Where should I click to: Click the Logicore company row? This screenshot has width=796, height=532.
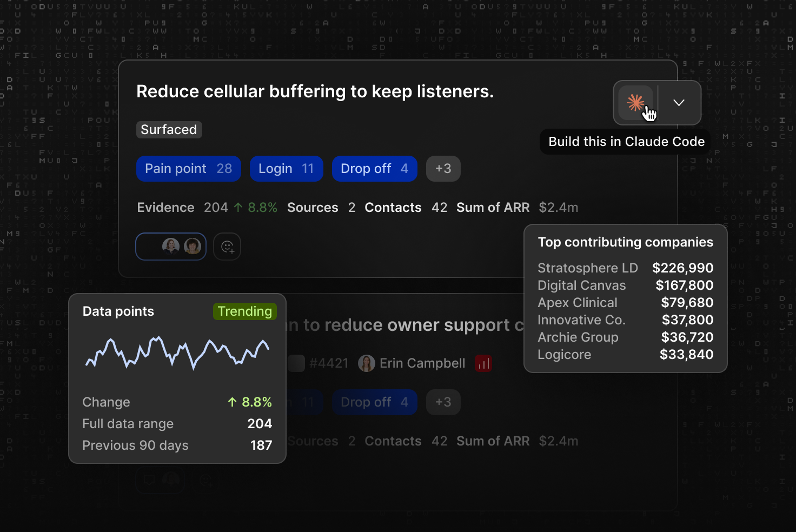(x=626, y=355)
